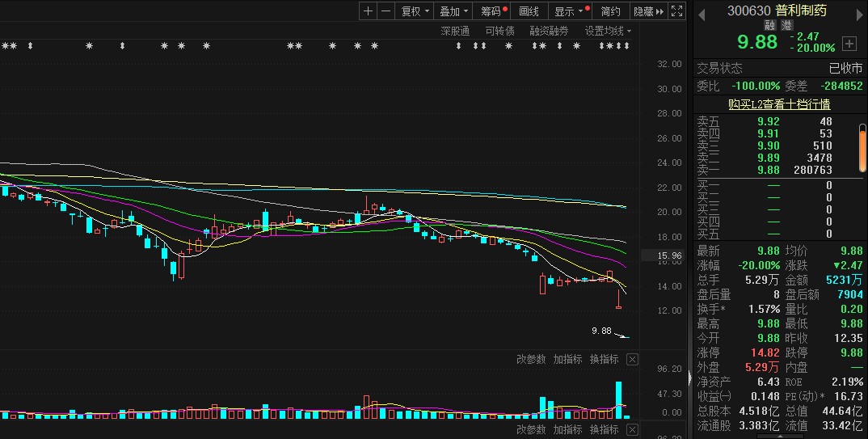Click the 融 margin trading badge
This screenshot has height=439, width=868.
769,26
